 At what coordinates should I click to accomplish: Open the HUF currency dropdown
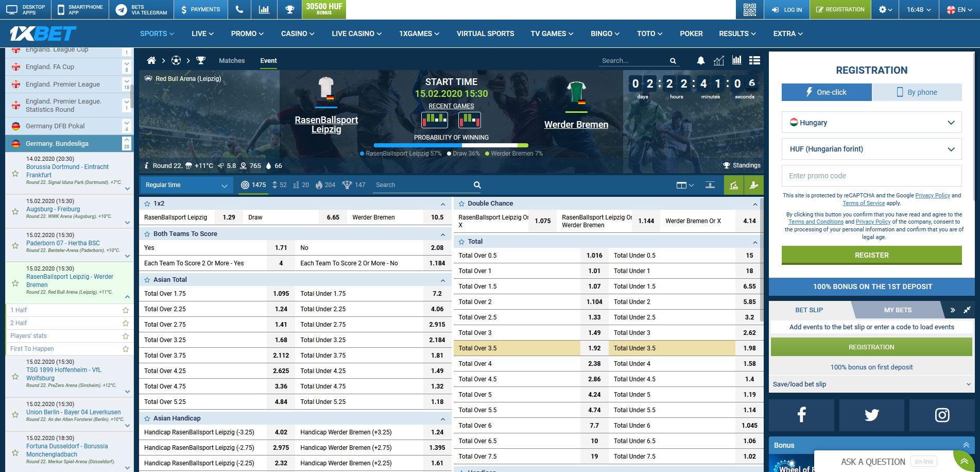[x=871, y=149]
